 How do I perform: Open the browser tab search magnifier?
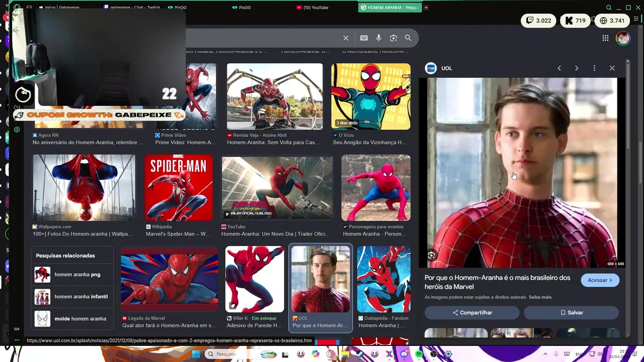pos(609,8)
